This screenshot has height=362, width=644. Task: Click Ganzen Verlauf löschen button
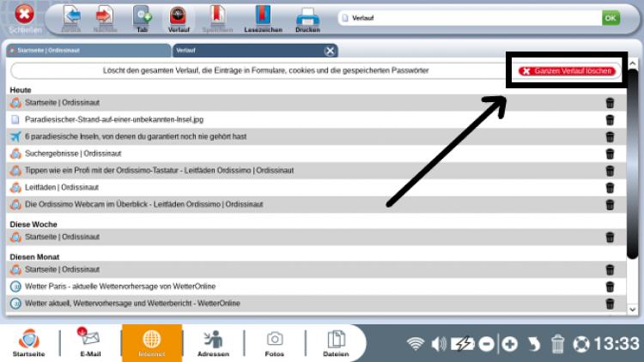tap(567, 71)
